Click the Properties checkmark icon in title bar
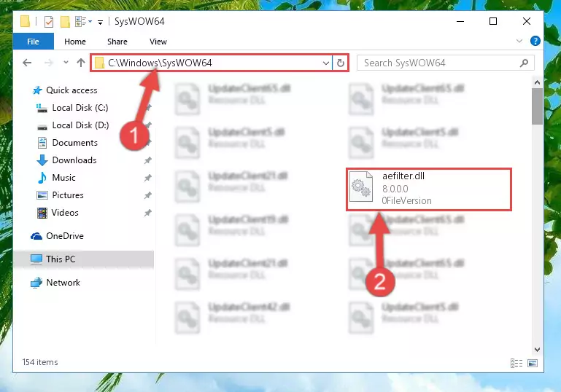 point(49,22)
